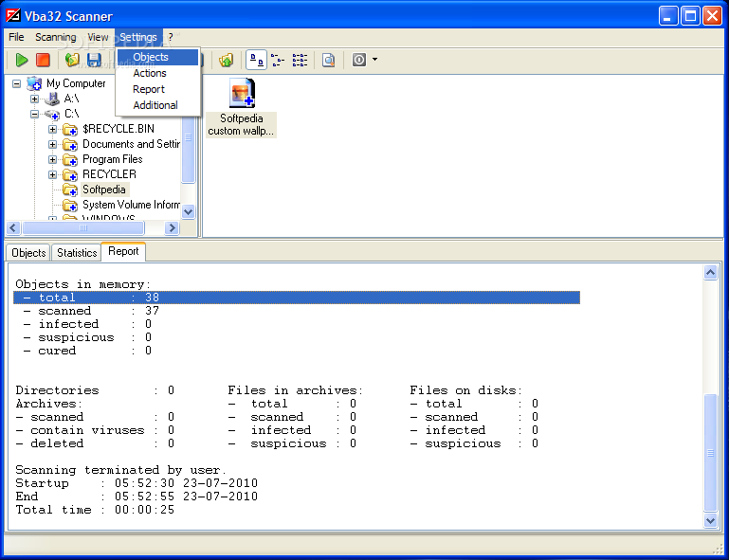Click tree horizontal scrollbar left arrow
The width and height of the screenshot is (729, 560).
pyautogui.click(x=13, y=227)
